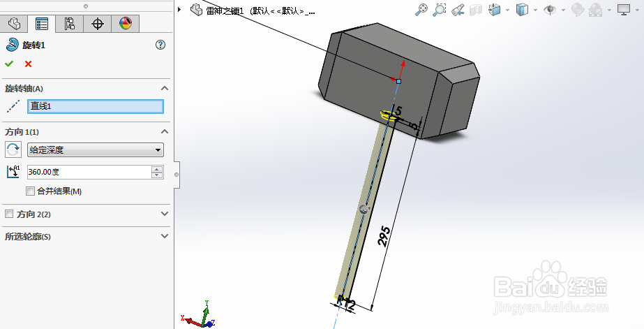Click the 所选轮廓(S) section title

point(27,237)
